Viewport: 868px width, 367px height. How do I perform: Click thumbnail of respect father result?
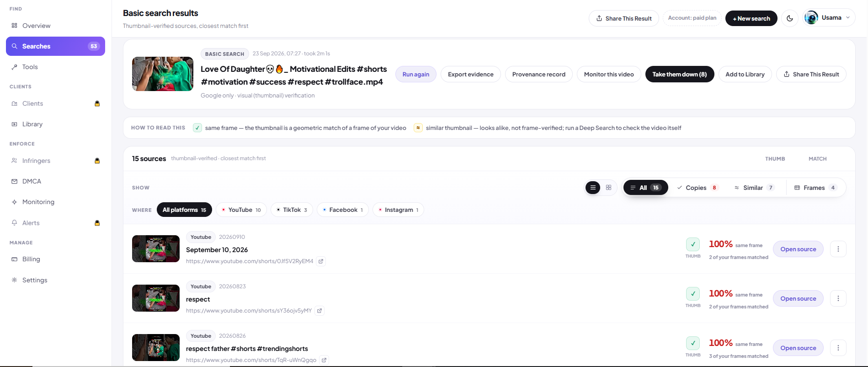tap(156, 347)
